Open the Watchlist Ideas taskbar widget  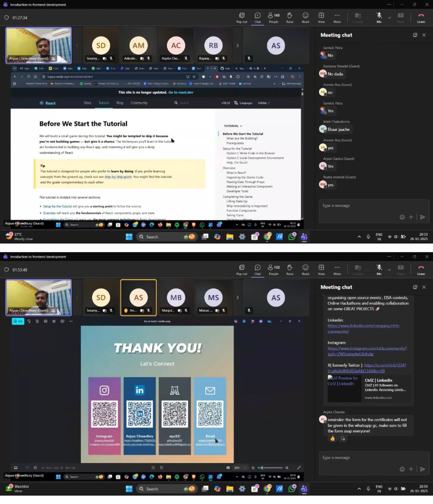[x=17, y=488]
